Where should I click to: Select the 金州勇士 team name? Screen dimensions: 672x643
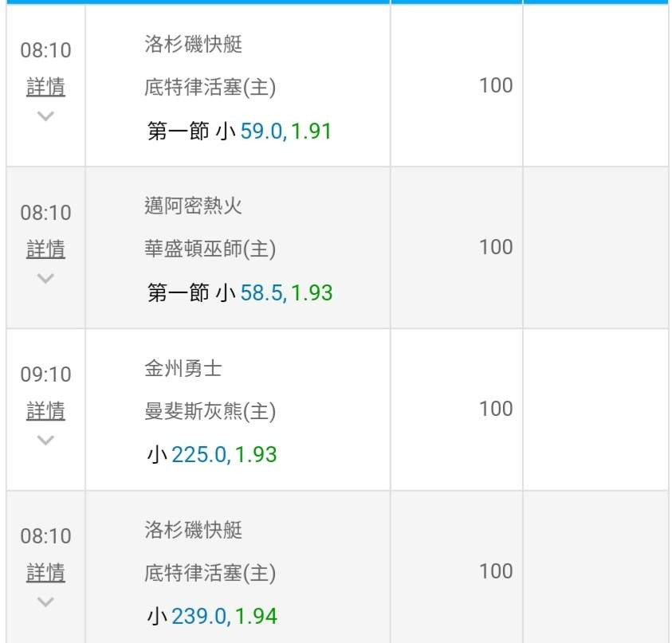point(183,369)
